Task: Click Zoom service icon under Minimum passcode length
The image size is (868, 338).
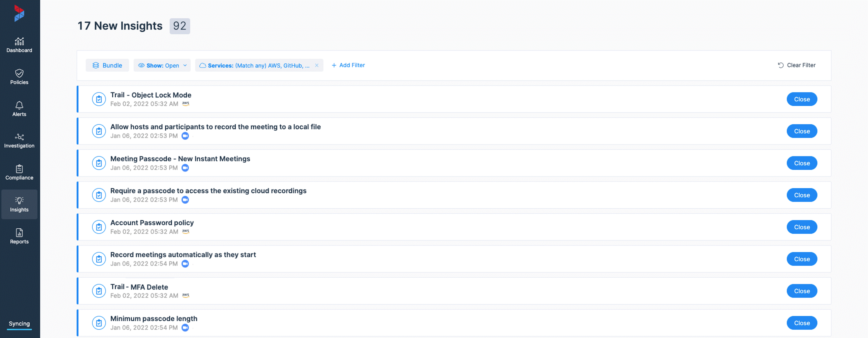Action: 185,327
